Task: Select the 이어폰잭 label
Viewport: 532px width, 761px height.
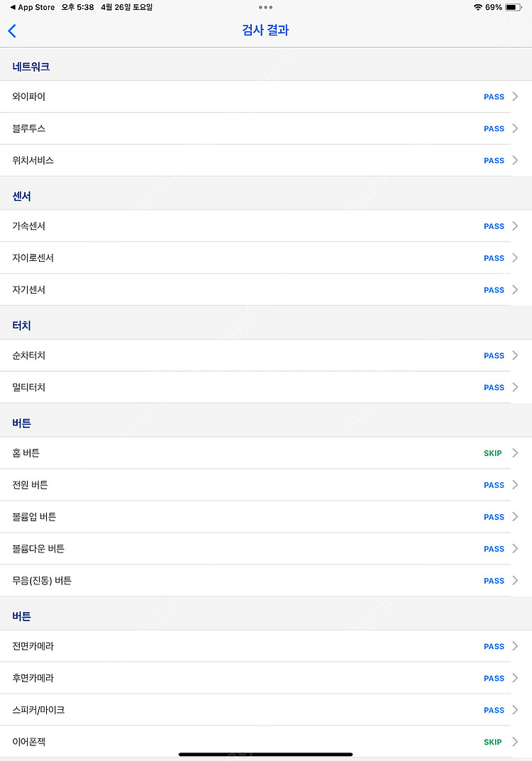Action: point(28,742)
